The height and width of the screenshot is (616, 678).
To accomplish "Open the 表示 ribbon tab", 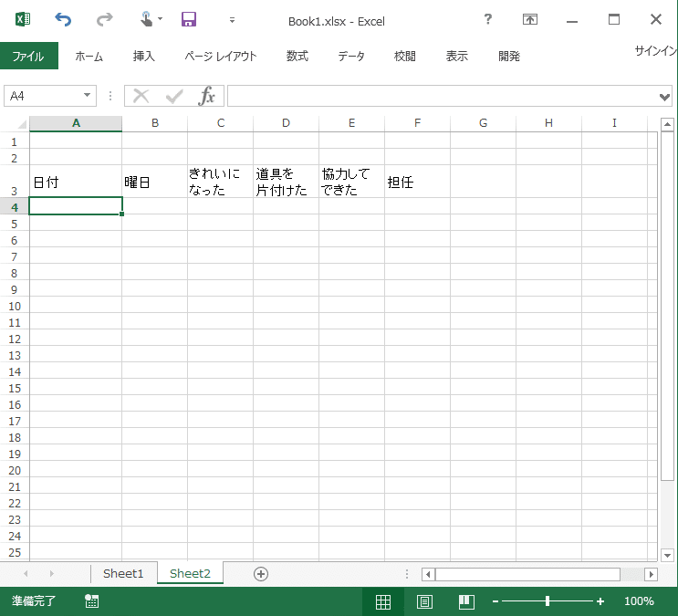I will coord(456,57).
